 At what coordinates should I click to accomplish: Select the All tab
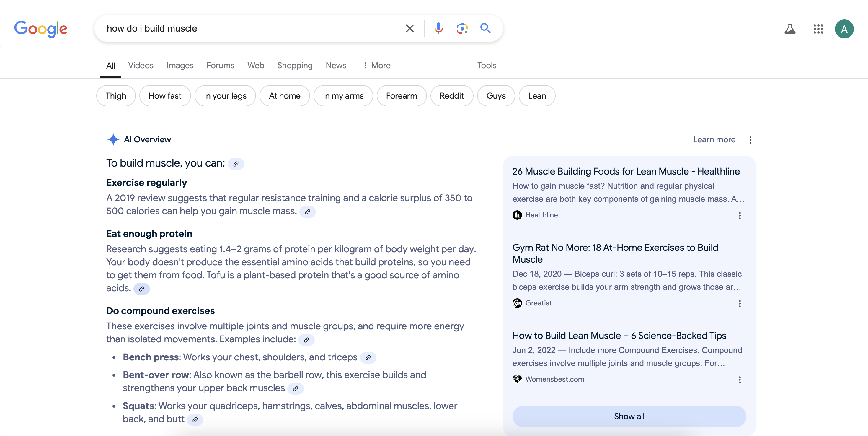coord(111,66)
